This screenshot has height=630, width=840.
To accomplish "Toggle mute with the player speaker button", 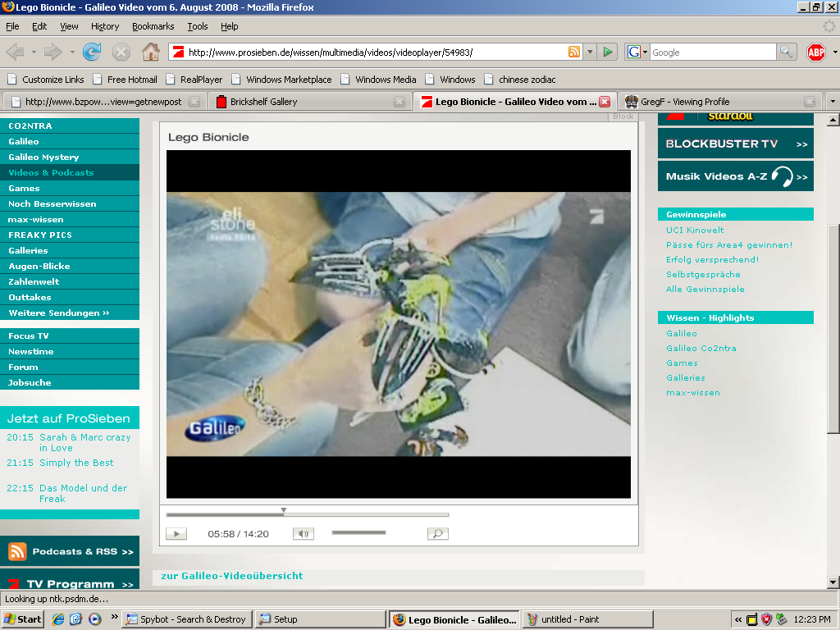I will click(304, 533).
